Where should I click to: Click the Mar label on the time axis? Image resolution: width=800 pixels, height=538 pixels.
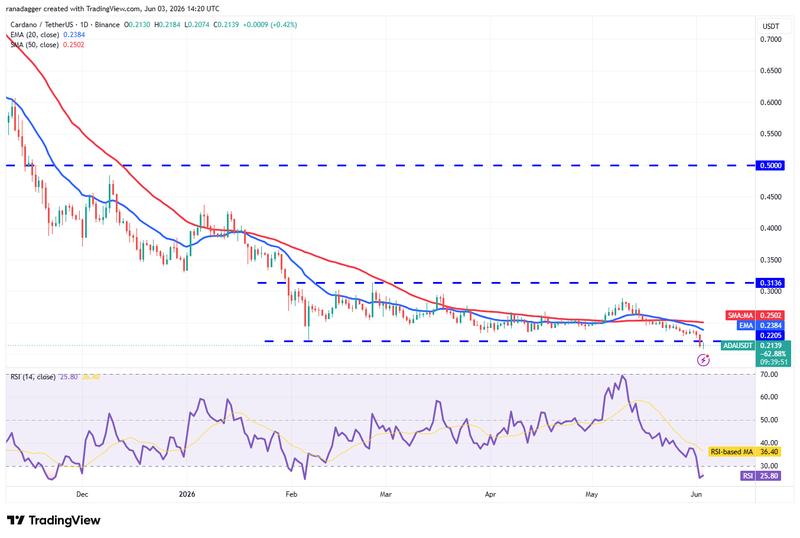click(386, 494)
